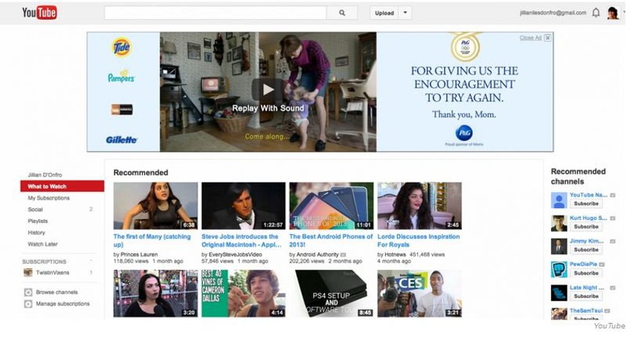
Task: Go to Watch Later list
Action: (x=43, y=244)
